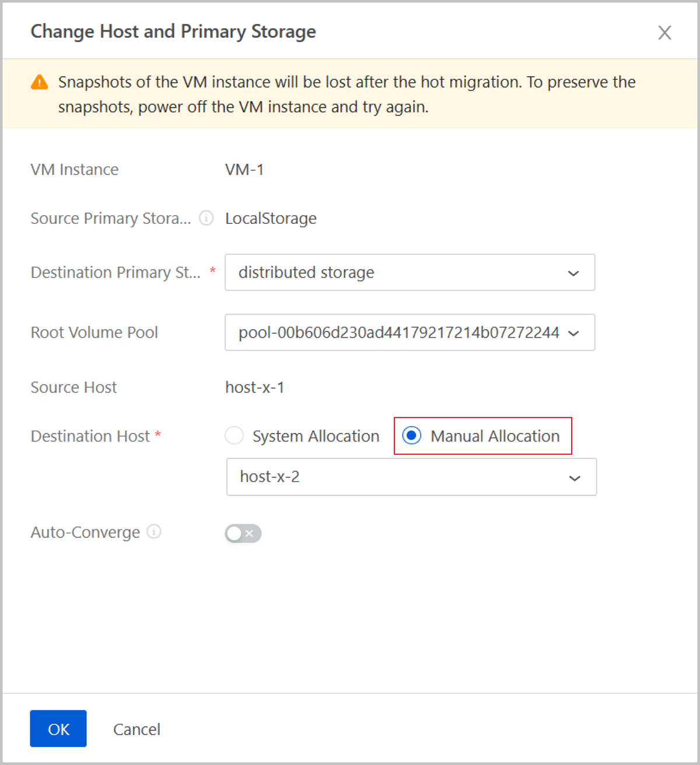Select the Manual Allocation radio button
Screen dimensions: 700x765
tap(412, 436)
